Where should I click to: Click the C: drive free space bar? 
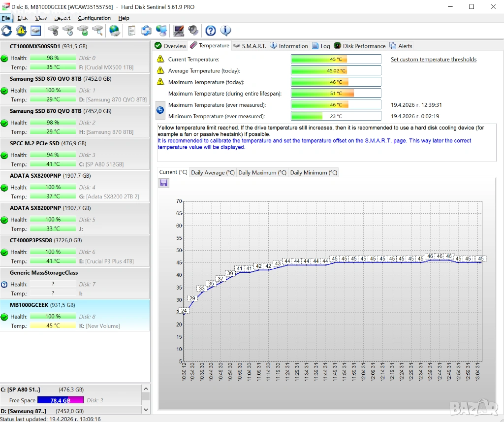[x=61, y=400]
